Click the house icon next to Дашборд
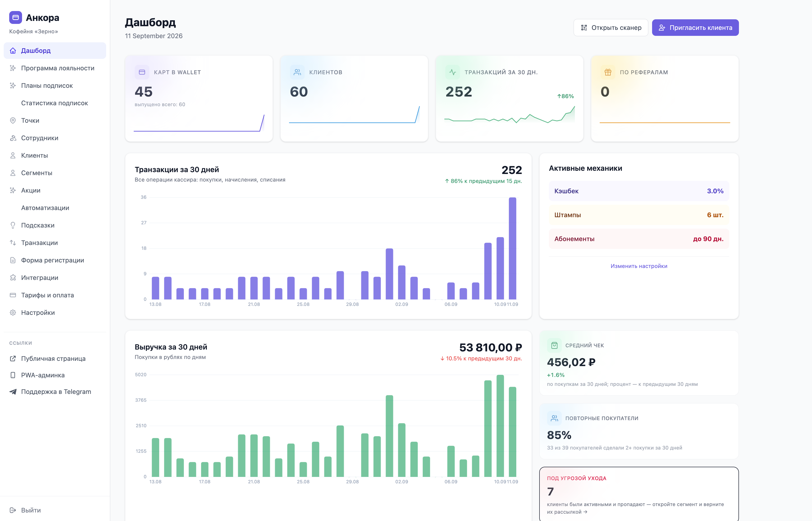The width and height of the screenshot is (812, 521). tap(13, 51)
